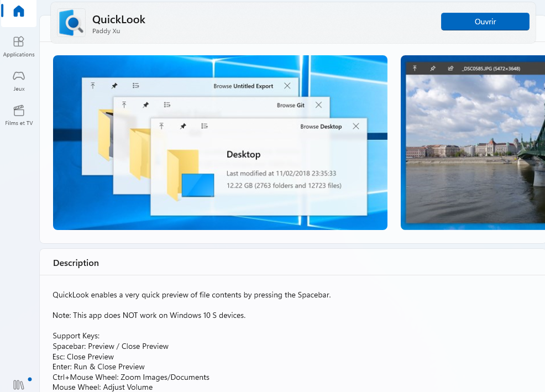Click 'Spacebar: Preview / Close Preview' line
The width and height of the screenshot is (545, 392).
pos(110,346)
